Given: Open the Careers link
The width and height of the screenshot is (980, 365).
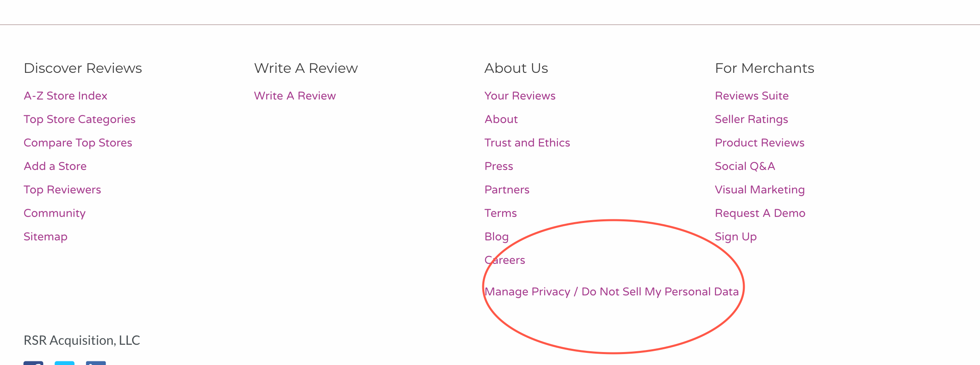Looking at the screenshot, I should pyautogui.click(x=505, y=260).
